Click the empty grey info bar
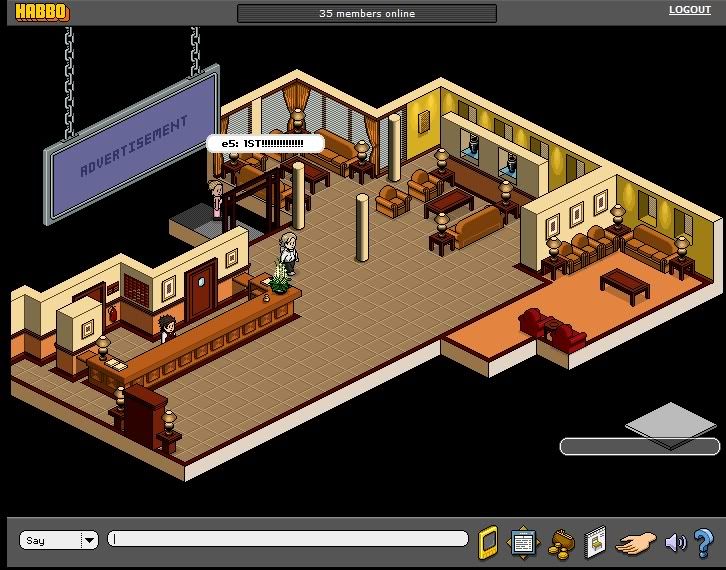The height and width of the screenshot is (570, 726). (x=638, y=446)
